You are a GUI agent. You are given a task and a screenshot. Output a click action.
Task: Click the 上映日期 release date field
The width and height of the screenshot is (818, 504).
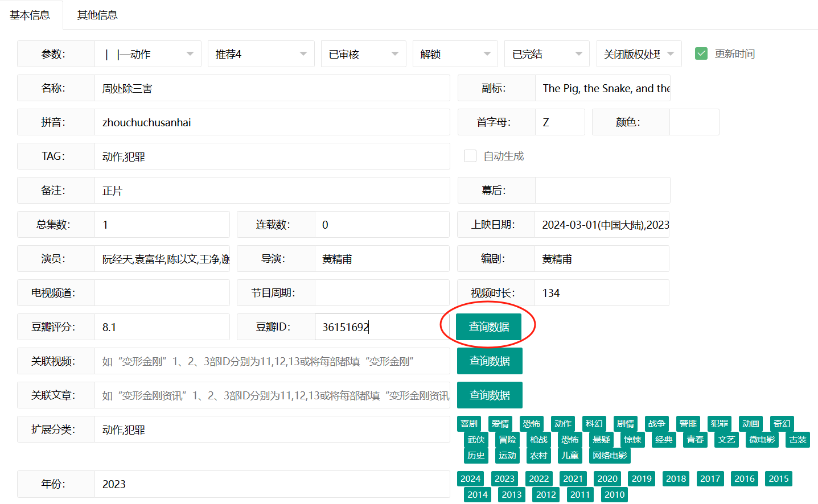point(602,225)
